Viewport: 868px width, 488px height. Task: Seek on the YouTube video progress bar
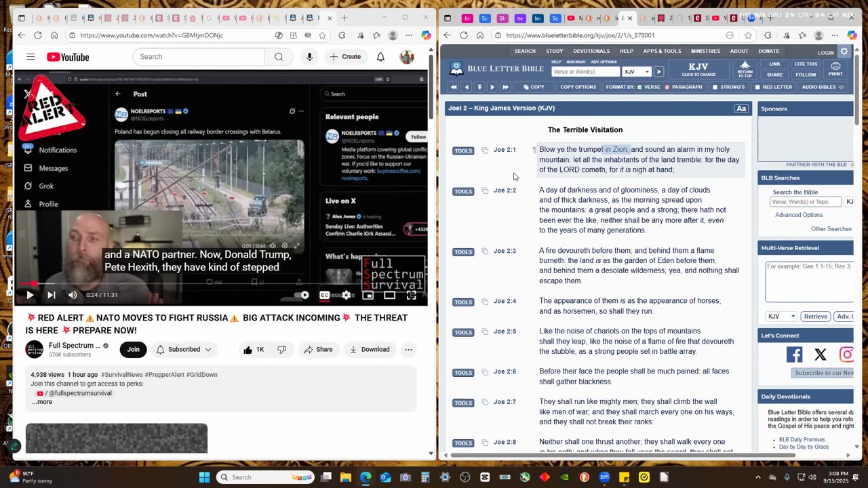coord(221,283)
